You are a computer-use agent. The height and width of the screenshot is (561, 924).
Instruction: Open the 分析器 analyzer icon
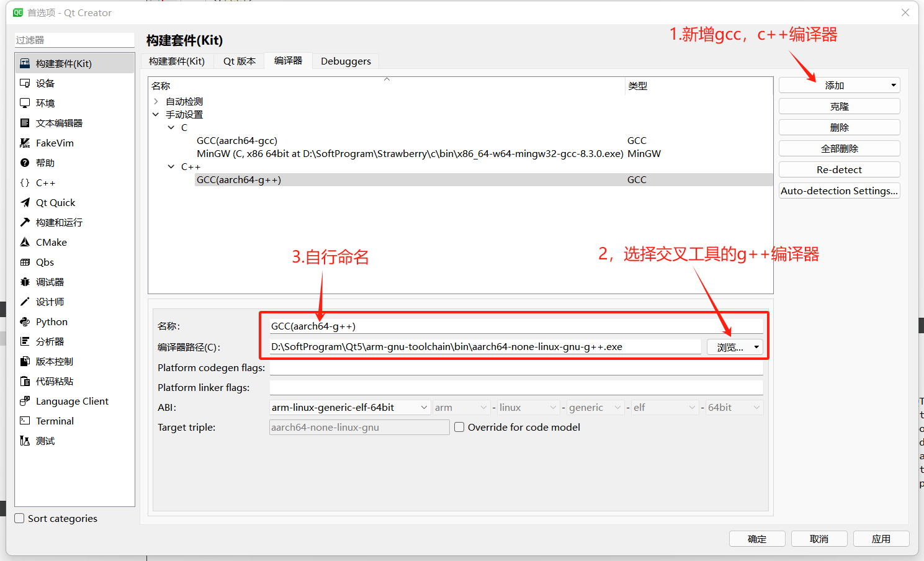pos(25,341)
